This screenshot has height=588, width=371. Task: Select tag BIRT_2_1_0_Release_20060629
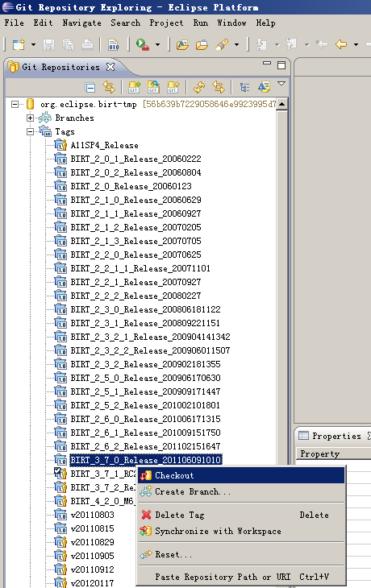click(x=136, y=201)
